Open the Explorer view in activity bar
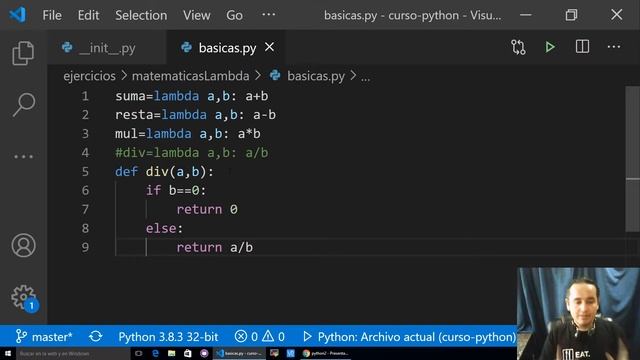Viewport: 640px width, 360px height. (23, 53)
